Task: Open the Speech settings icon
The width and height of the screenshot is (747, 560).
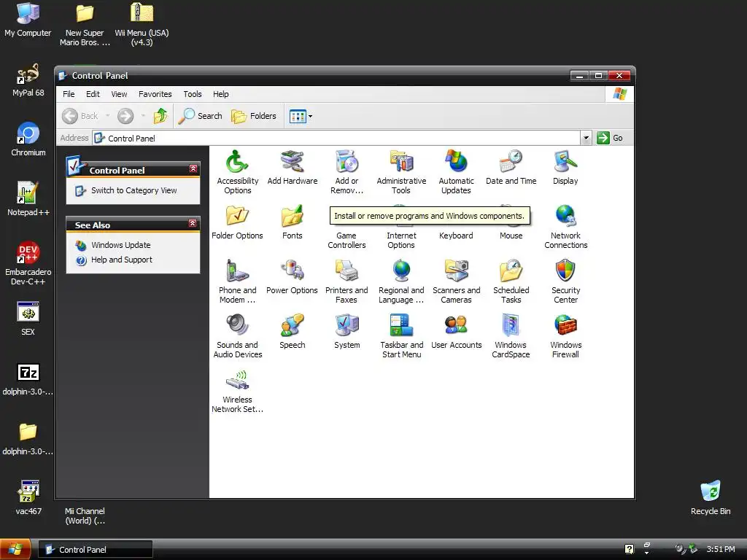Action: [292, 326]
